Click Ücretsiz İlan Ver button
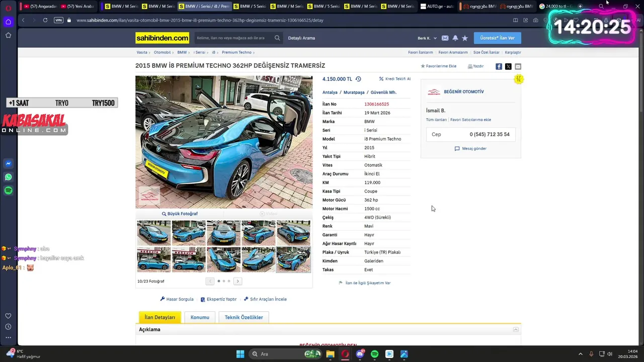 tap(497, 38)
